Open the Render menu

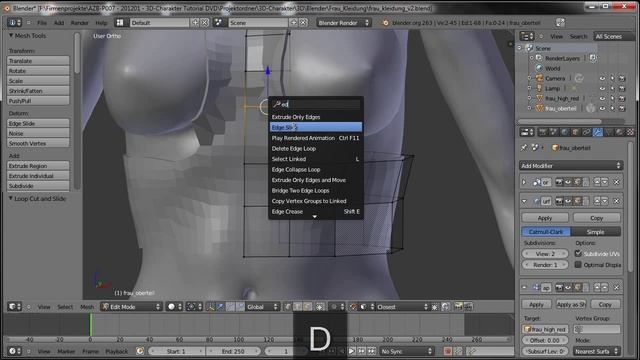coord(80,23)
